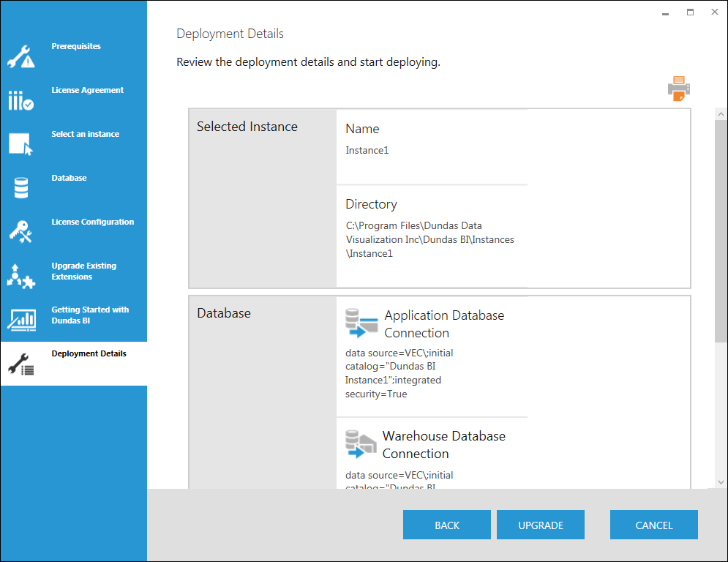
Task: Click the Application Database Connection icon
Action: [361, 323]
